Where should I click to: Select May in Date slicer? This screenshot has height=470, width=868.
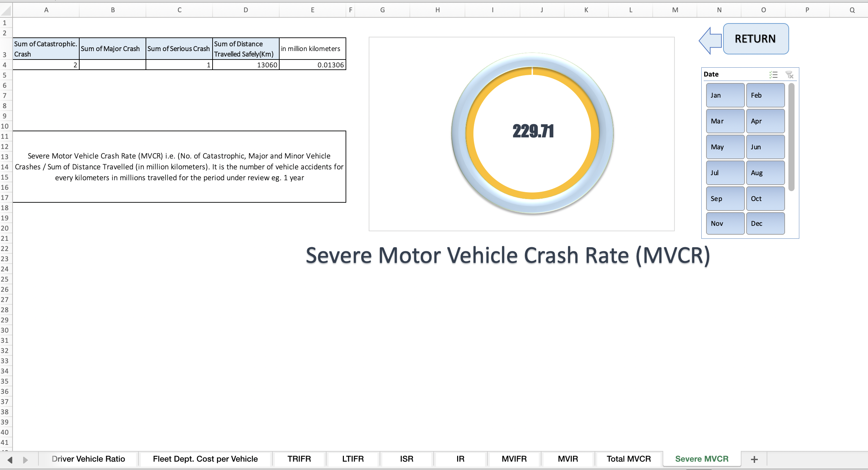(725, 147)
